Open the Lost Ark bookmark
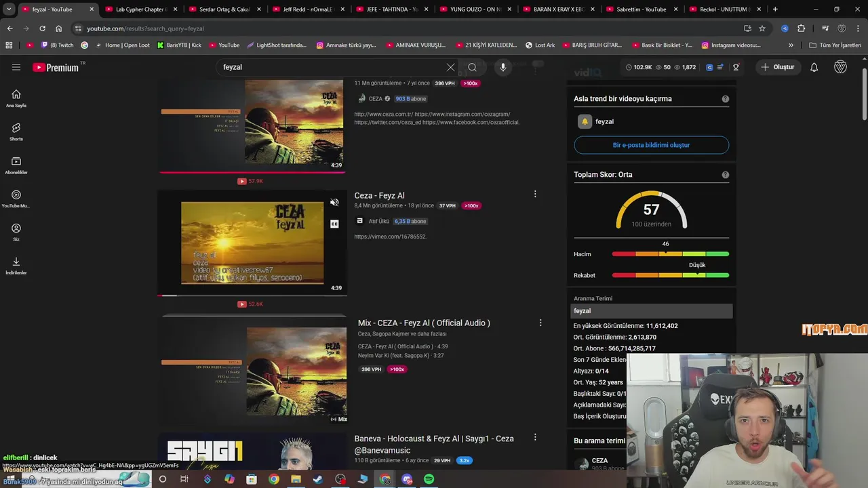The image size is (868, 488). coord(540,45)
